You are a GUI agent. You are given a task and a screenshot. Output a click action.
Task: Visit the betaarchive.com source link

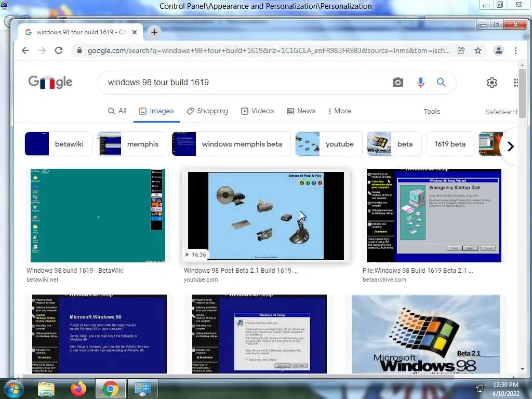[384, 280]
